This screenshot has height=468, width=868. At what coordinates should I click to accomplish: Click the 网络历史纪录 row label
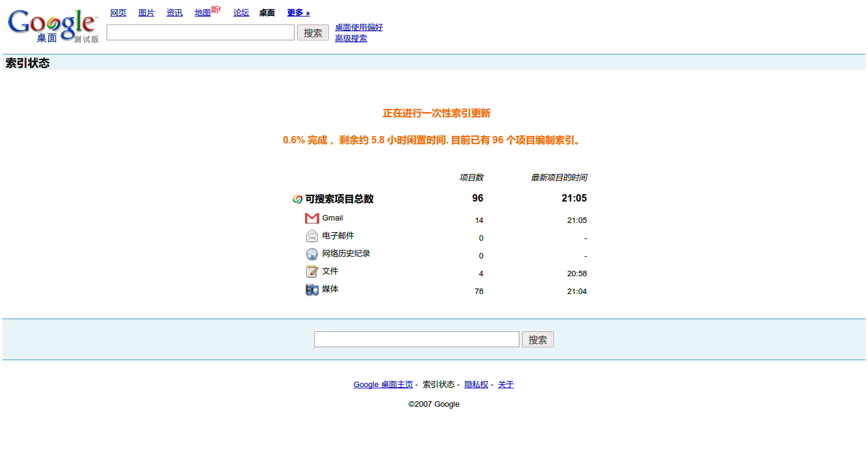[346, 254]
